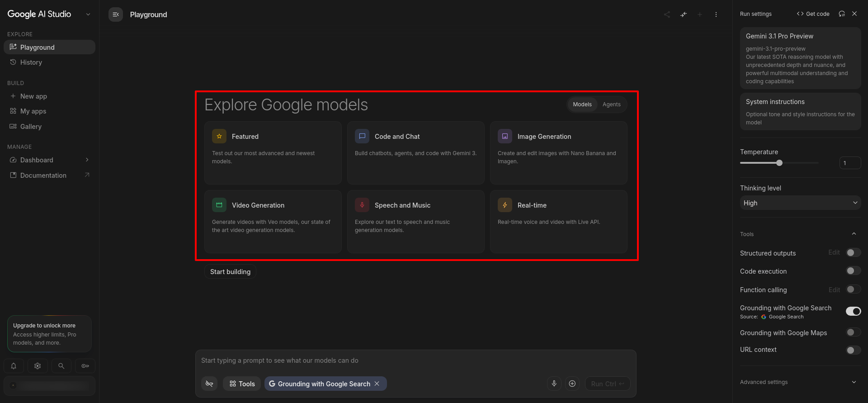Image resolution: width=868 pixels, height=403 pixels.
Task: Collapse the Tools section chevron
Action: pyautogui.click(x=854, y=234)
